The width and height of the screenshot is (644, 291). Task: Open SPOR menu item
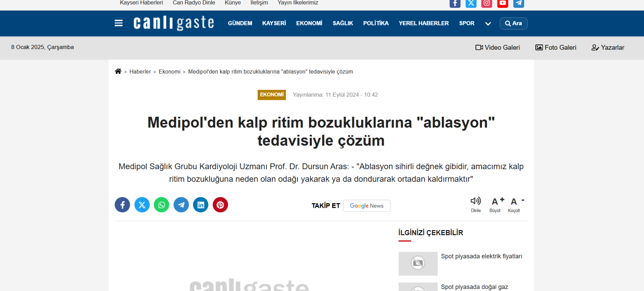(x=467, y=23)
